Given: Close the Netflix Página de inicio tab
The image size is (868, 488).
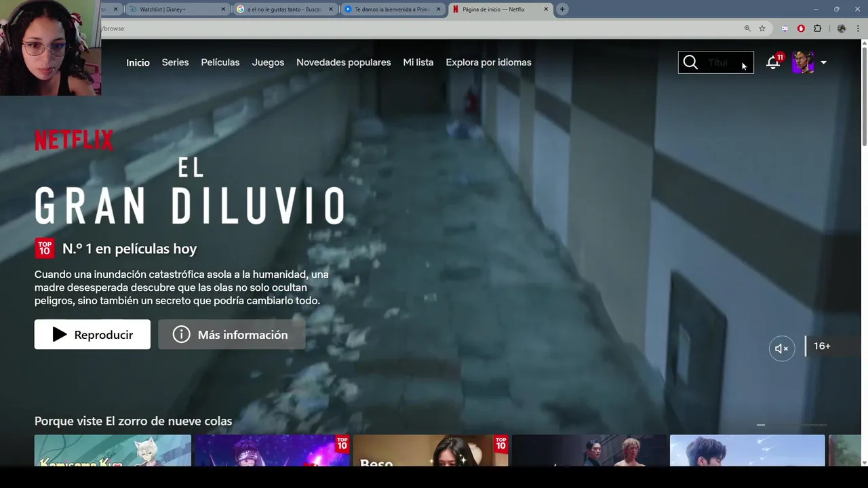Looking at the screenshot, I should [546, 9].
